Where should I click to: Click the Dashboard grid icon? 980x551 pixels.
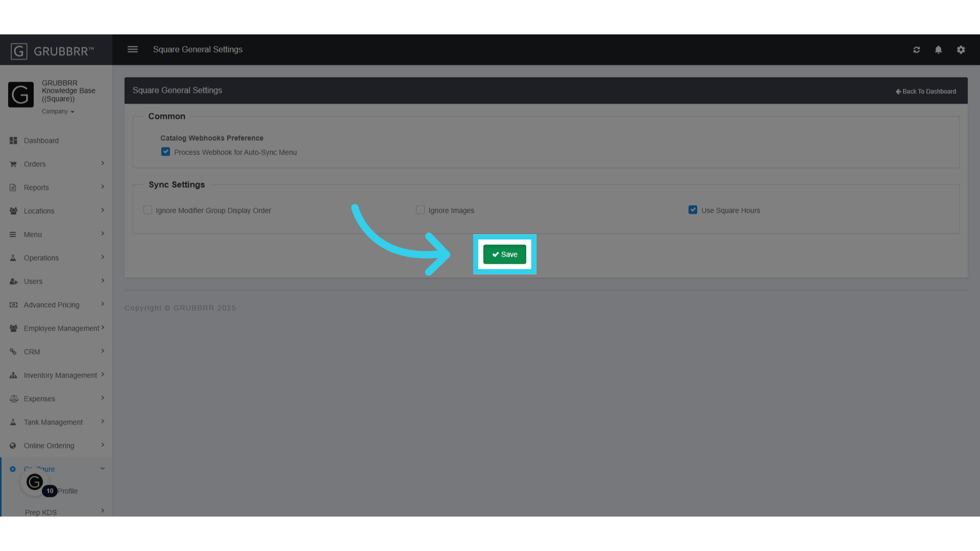click(13, 140)
